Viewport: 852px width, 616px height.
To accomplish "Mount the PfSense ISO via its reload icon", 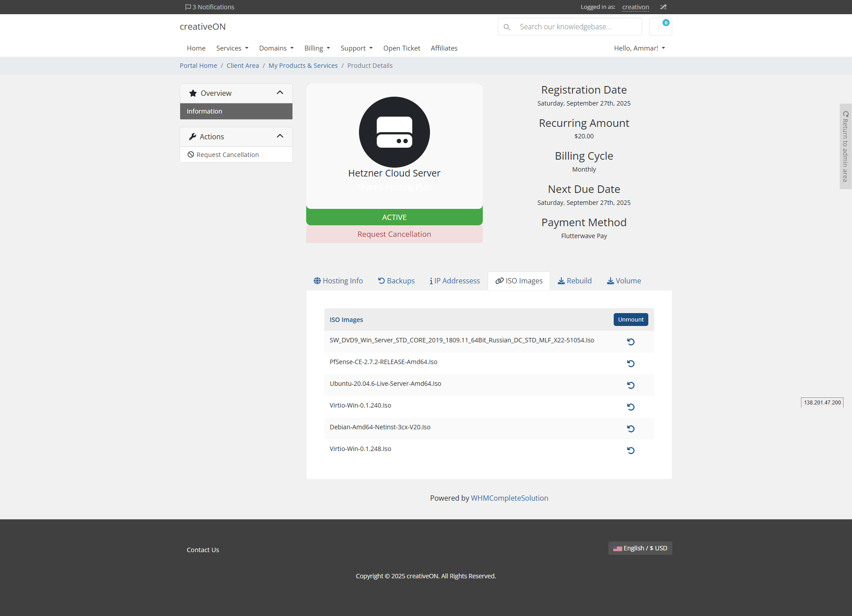I will click(x=631, y=364).
